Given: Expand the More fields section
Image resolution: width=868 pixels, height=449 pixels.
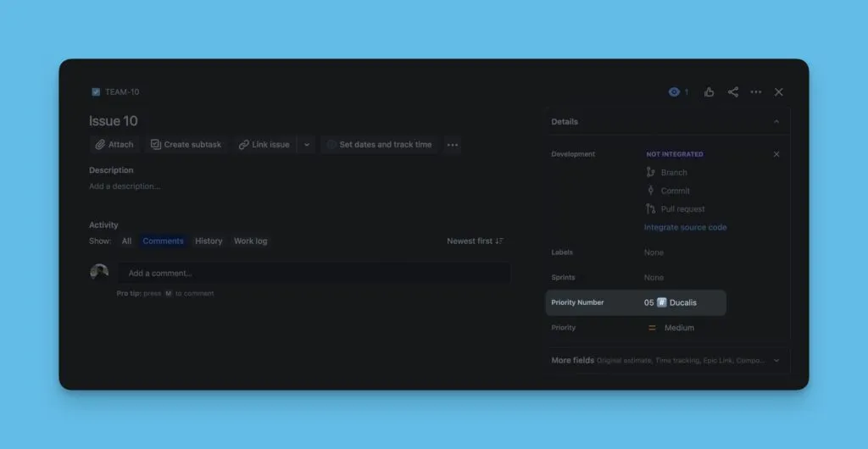Looking at the screenshot, I should pos(776,360).
